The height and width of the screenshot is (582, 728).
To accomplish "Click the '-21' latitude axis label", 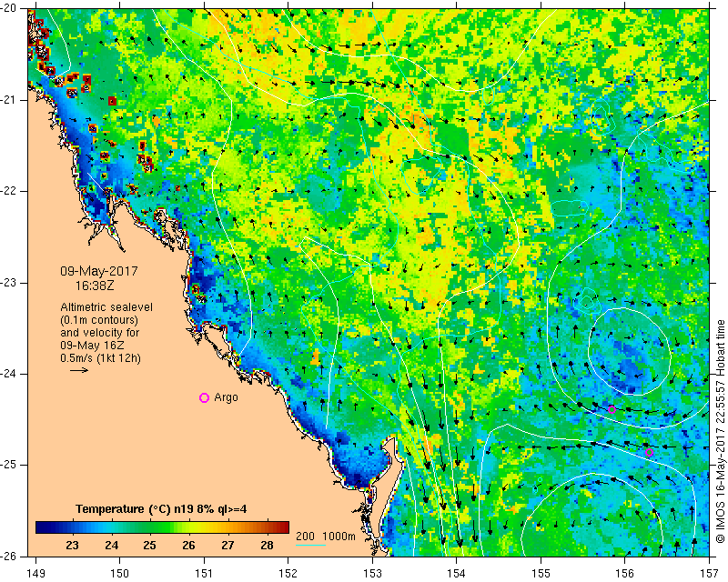I will point(9,100).
